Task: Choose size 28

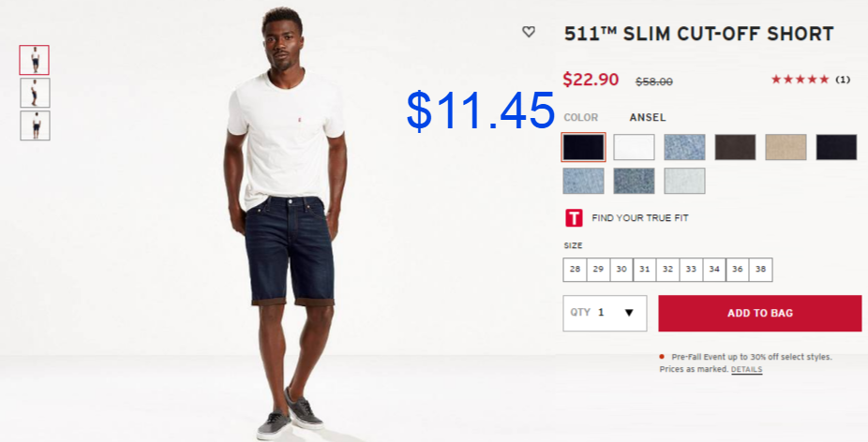Action: coord(575,270)
